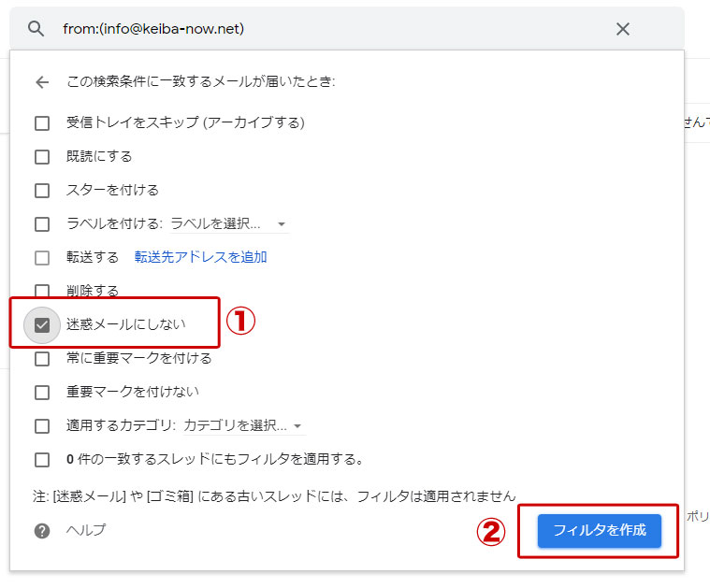Go back using the left arrow icon
Screen dimensions: 710x588
42,82
